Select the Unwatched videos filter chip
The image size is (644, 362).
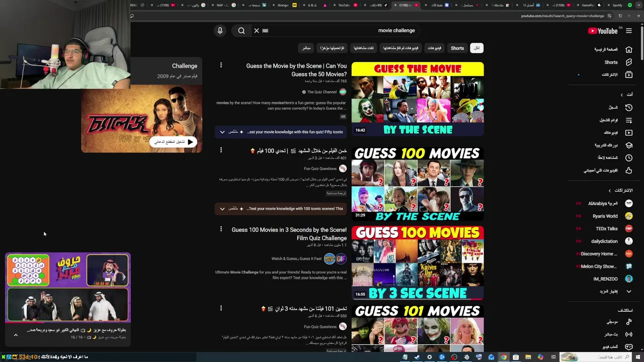pos(400,48)
